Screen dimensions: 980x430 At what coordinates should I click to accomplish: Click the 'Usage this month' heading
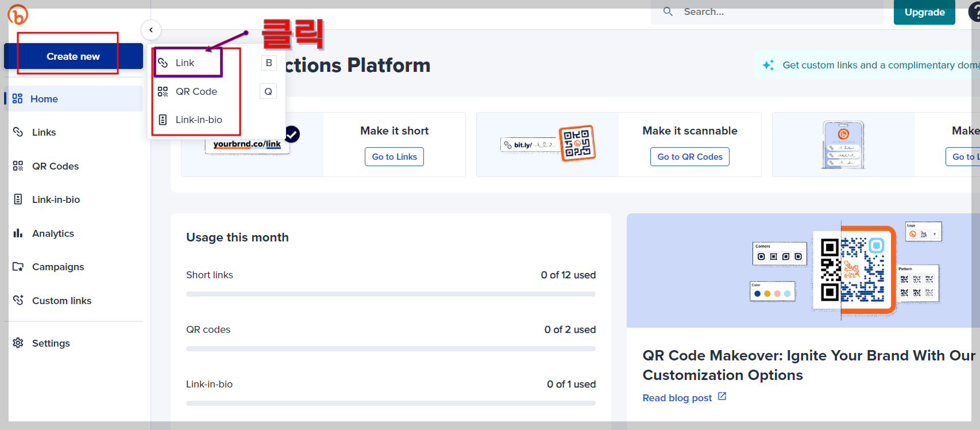(237, 237)
